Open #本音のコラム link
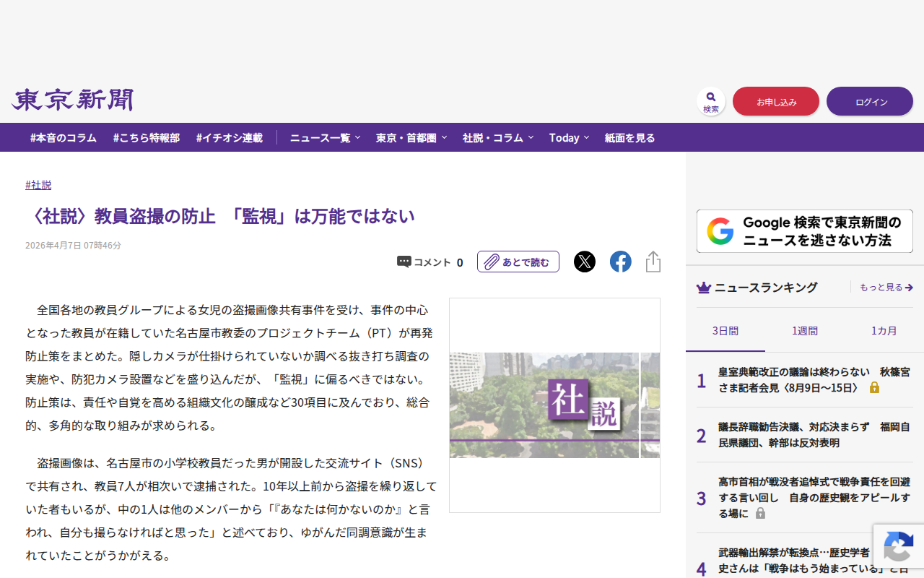Screen dimensions: 924x578 tap(64, 137)
